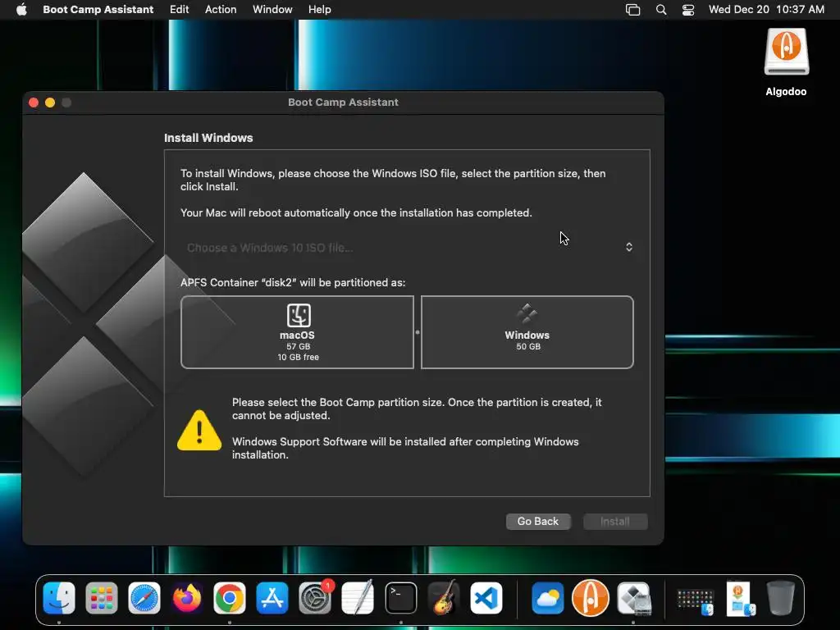840x630 pixels.
Task: Open Google Chrome from the dock
Action: click(230, 598)
